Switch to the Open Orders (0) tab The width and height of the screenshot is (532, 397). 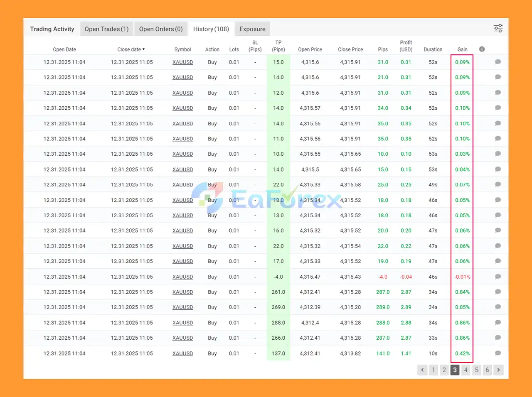[x=161, y=29]
